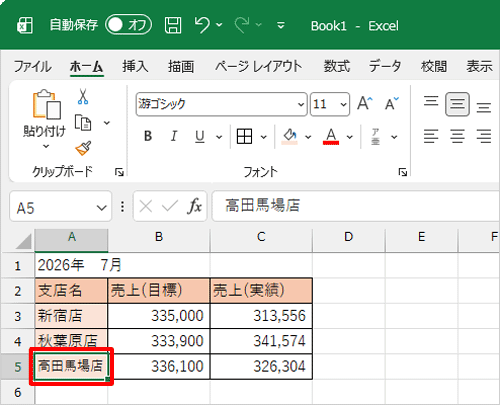The image size is (500, 405).
Task: Click Decrease Font Size icon
Action: pyautogui.click(x=391, y=104)
